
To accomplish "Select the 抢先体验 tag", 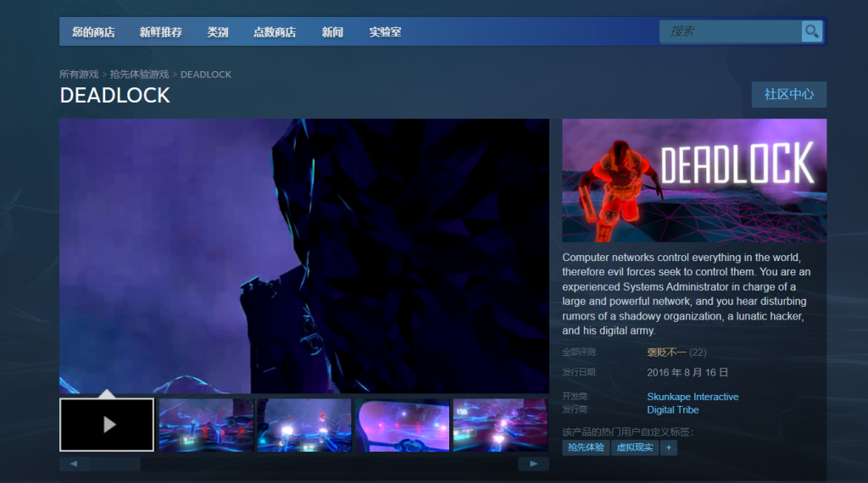I will click(x=586, y=447).
